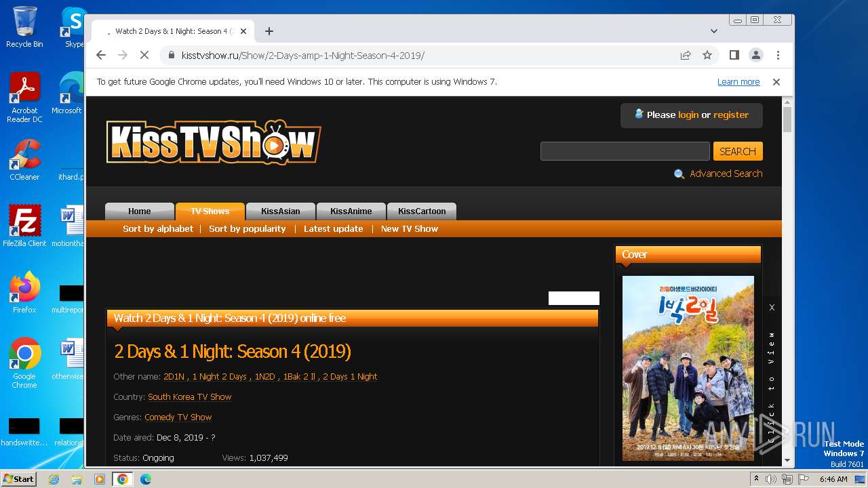Open the 1 Night 2 Days link
Screen dimensions: 868x488
[x=220, y=376]
